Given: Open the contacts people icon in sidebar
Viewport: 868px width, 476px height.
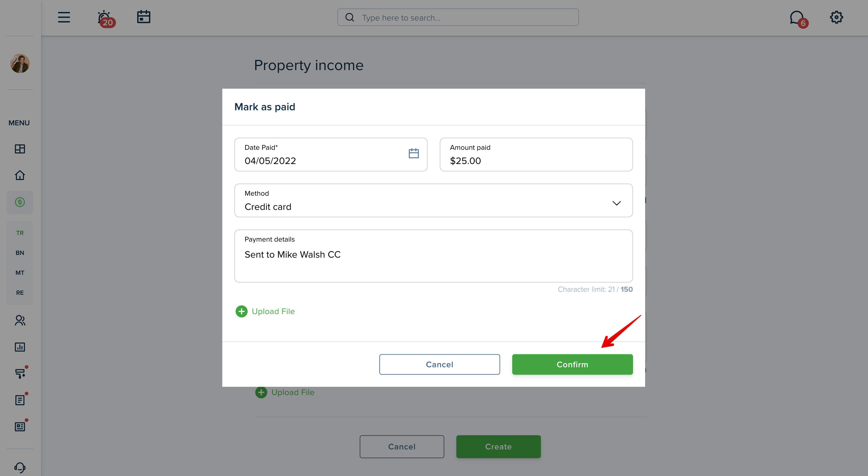Looking at the screenshot, I should point(20,320).
